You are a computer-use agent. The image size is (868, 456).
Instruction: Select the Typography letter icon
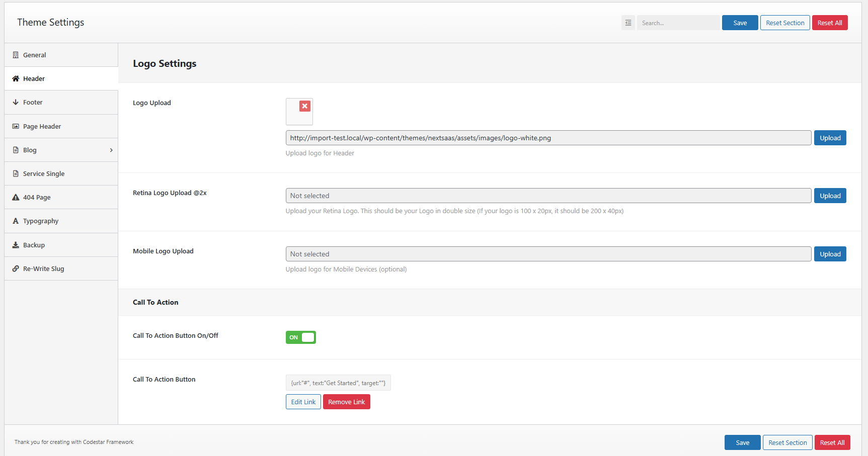pyautogui.click(x=16, y=221)
